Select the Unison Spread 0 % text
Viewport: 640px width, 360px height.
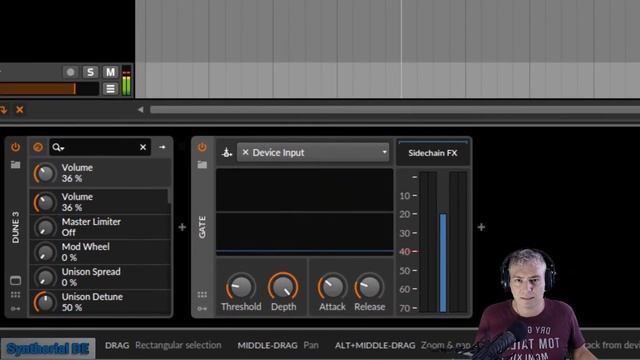pyautogui.click(x=91, y=277)
